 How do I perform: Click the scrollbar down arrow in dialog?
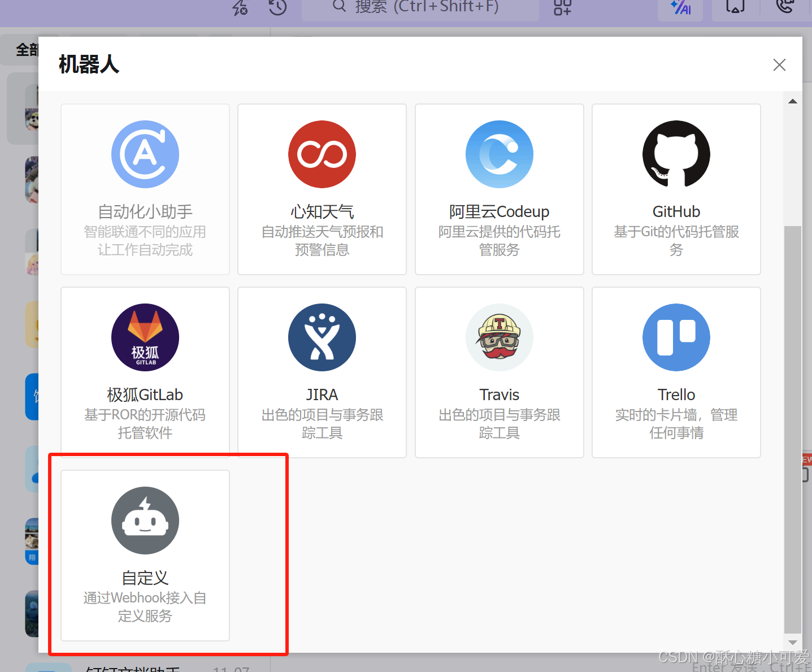click(793, 642)
